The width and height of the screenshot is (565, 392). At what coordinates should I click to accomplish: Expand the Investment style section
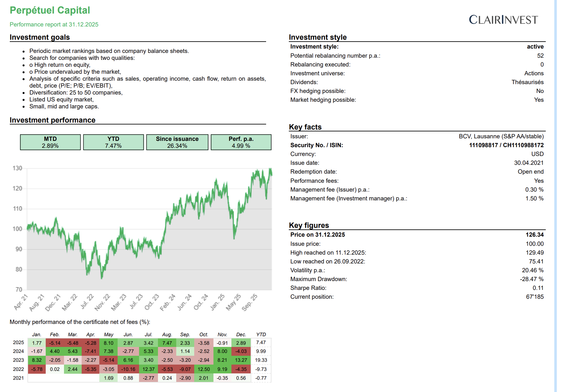(318, 37)
